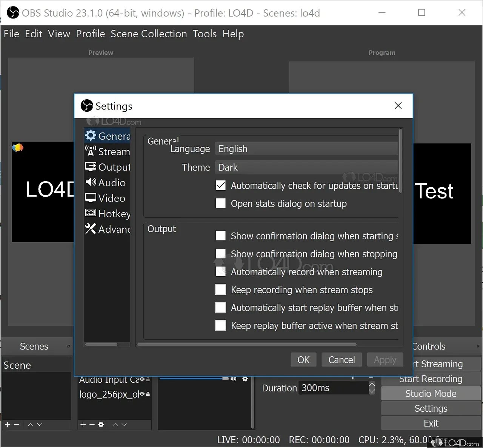The width and height of the screenshot is (483, 448).
Task: Lock the Audio Input Capture source
Action: [148, 379]
